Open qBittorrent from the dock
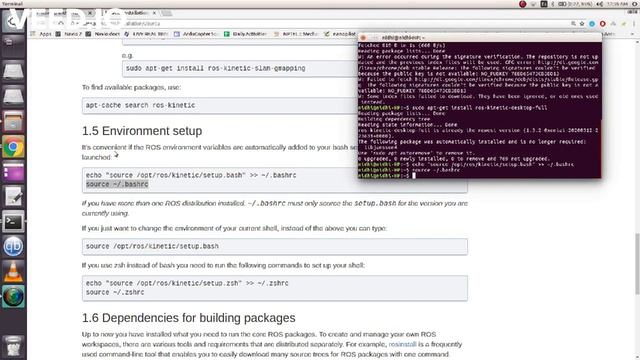Viewport: 640px width, 360px height. click(x=13, y=247)
